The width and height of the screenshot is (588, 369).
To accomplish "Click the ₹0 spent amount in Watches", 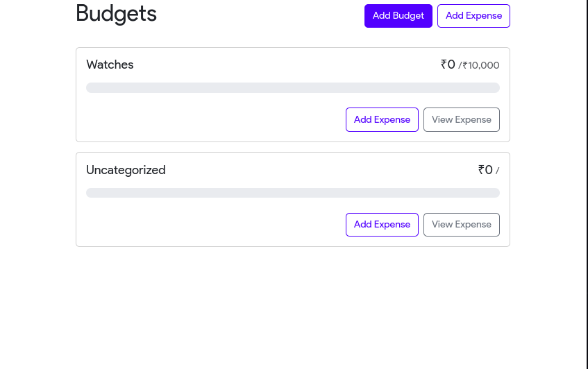I will point(448,65).
